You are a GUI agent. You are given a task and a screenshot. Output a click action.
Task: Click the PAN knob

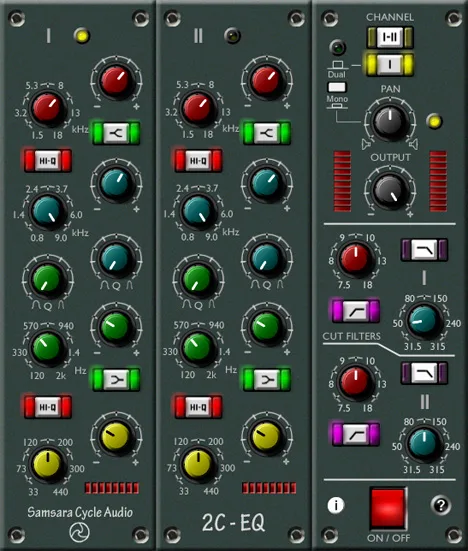tap(390, 122)
